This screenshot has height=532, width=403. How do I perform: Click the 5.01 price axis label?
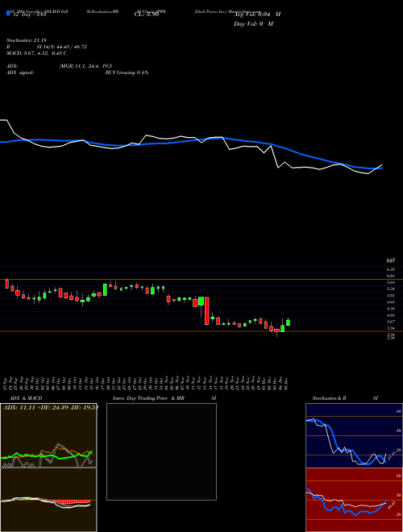pyautogui.click(x=390, y=296)
